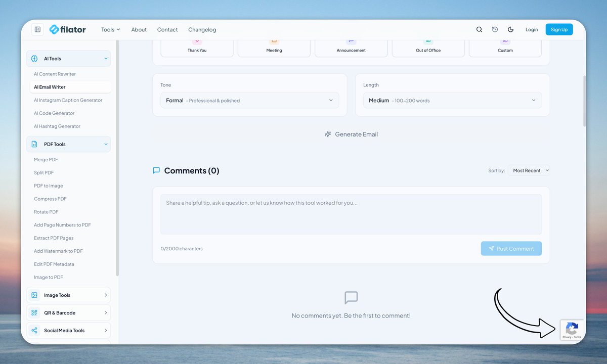Click the PDF Tools document icon

(x=34, y=144)
